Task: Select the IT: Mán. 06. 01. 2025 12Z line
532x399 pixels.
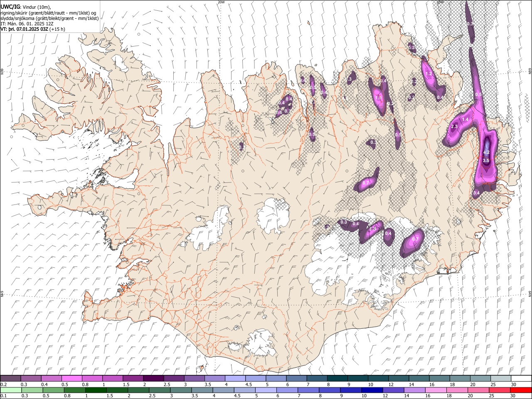Action: (27, 24)
